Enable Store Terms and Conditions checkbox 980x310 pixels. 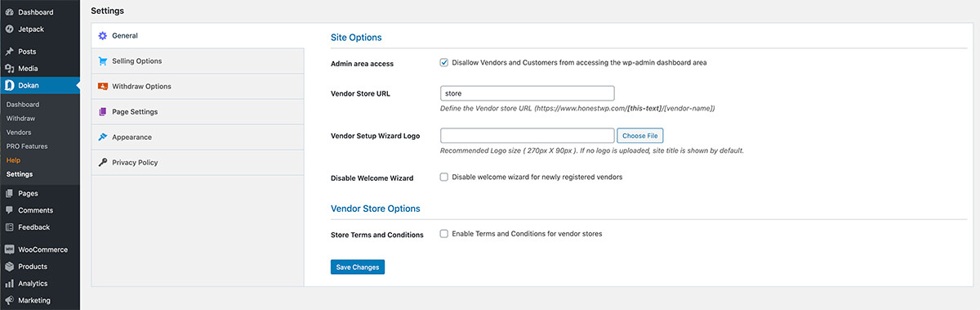[x=444, y=234]
